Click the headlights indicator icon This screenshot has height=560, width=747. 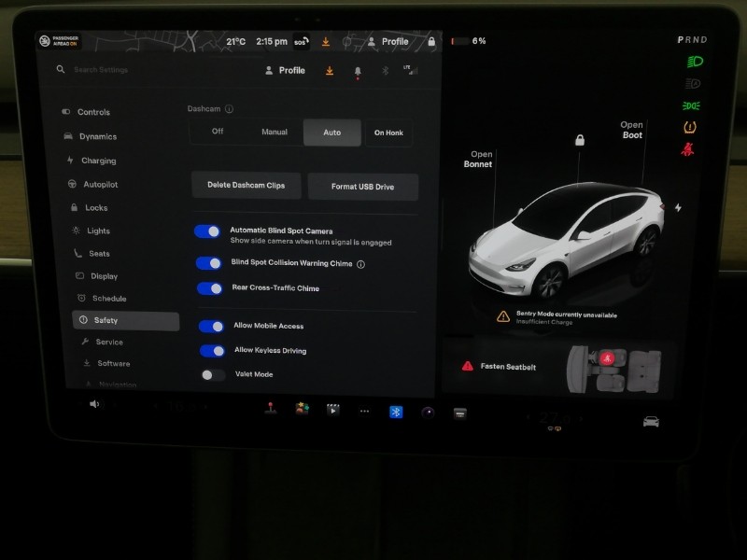pos(695,62)
